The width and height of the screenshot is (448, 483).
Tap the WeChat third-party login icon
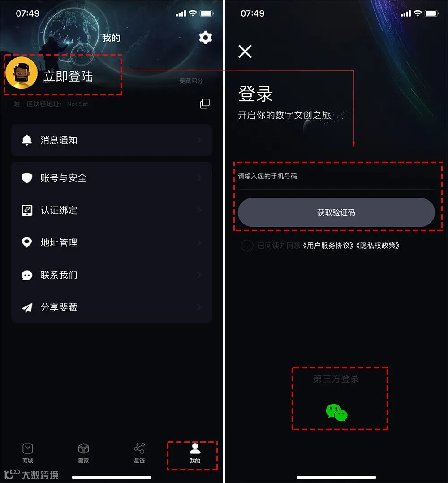coord(336,413)
